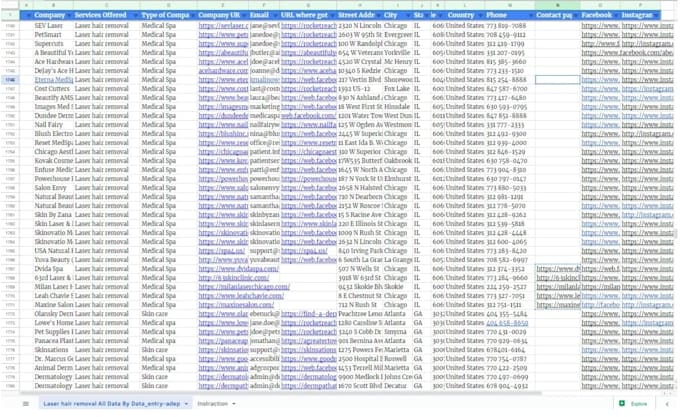Select the Skokie city cell
This screenshot has width=680, height=417.
[x=398, y=287]
